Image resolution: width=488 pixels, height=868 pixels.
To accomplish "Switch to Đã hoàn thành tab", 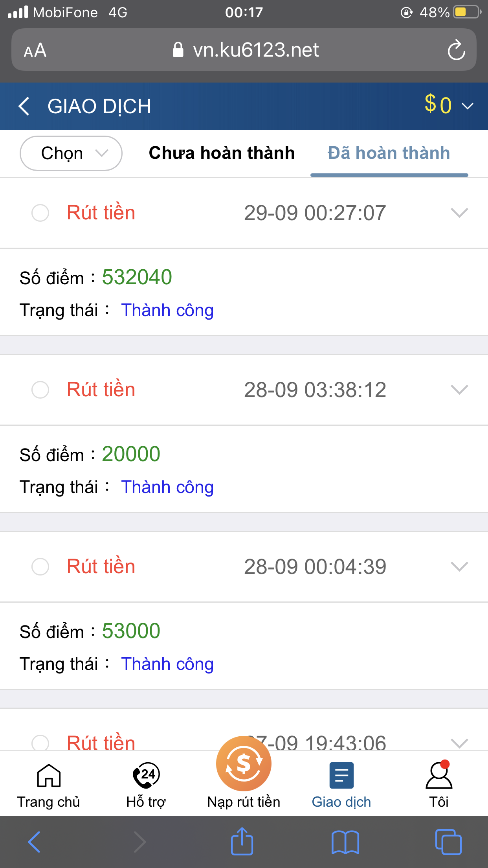I will (x=389, y=153).
